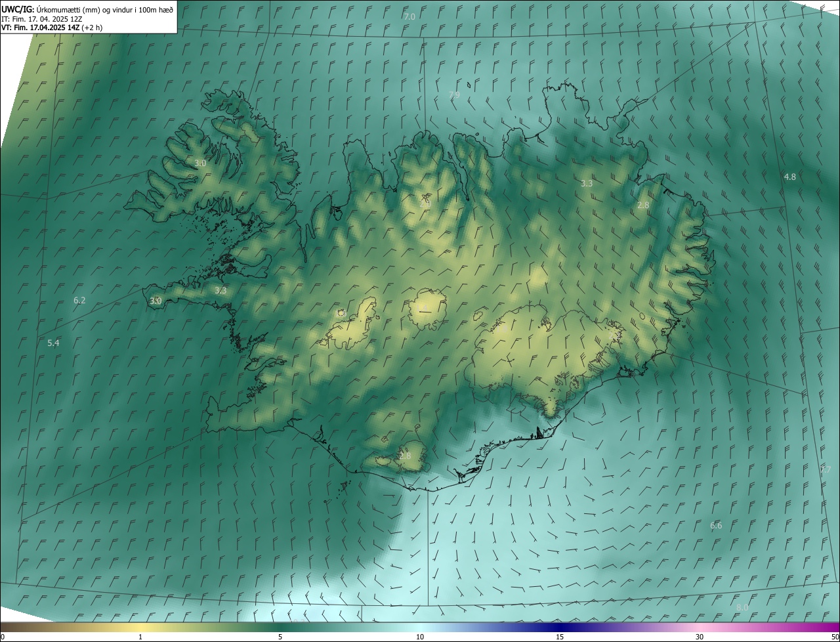Click the 5.4 value over the western ocean
The width and height of the screenshot is (840, 642).
[53, 343]
